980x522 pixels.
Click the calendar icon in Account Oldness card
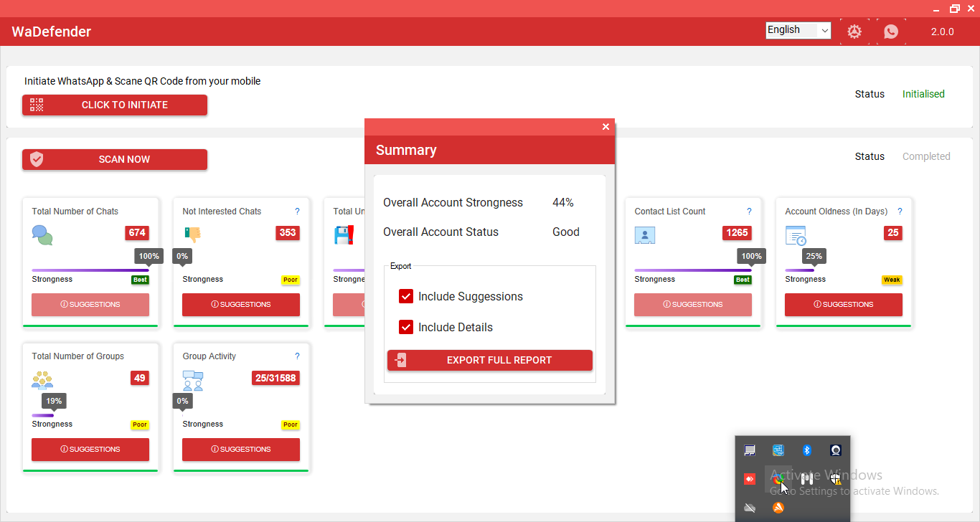(x=796, y=235)
